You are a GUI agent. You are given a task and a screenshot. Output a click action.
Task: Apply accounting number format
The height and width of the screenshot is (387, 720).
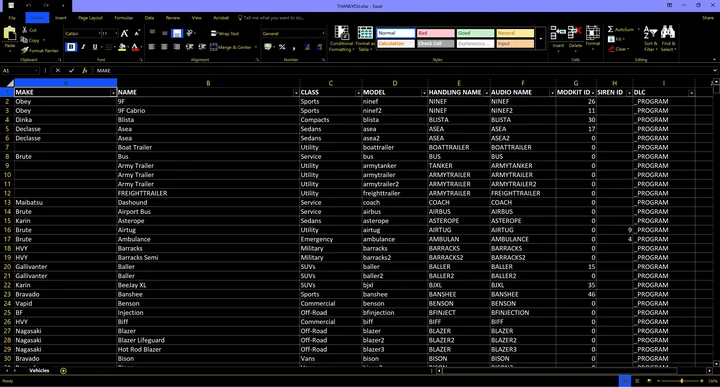click(268, 47)
